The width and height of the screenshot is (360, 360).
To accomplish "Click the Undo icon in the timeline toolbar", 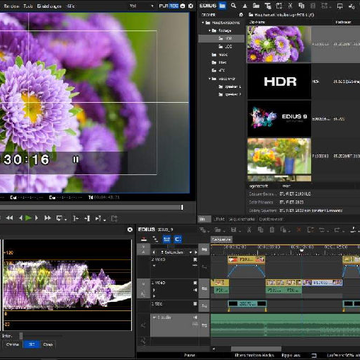I will [x=322, y=230].
